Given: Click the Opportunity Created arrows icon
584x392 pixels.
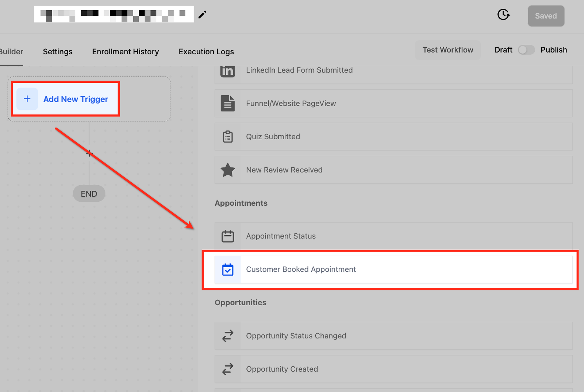Looking at the screenshot, I should [228, 369].
